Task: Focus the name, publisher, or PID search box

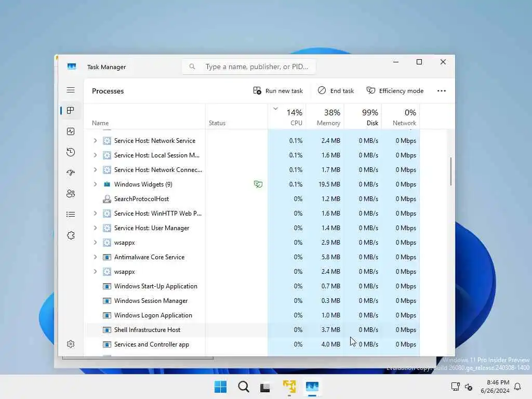Action: pyautogui.click(x=249, y=66)
